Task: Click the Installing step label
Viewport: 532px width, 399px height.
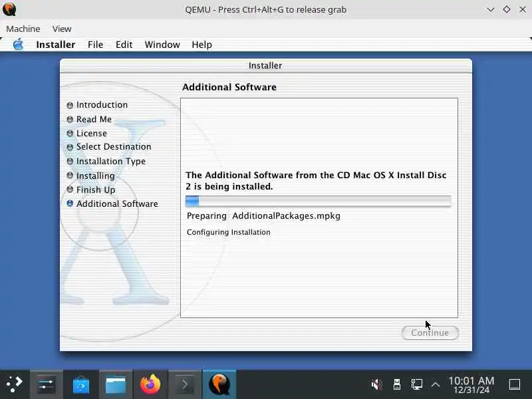Action: 96,176
